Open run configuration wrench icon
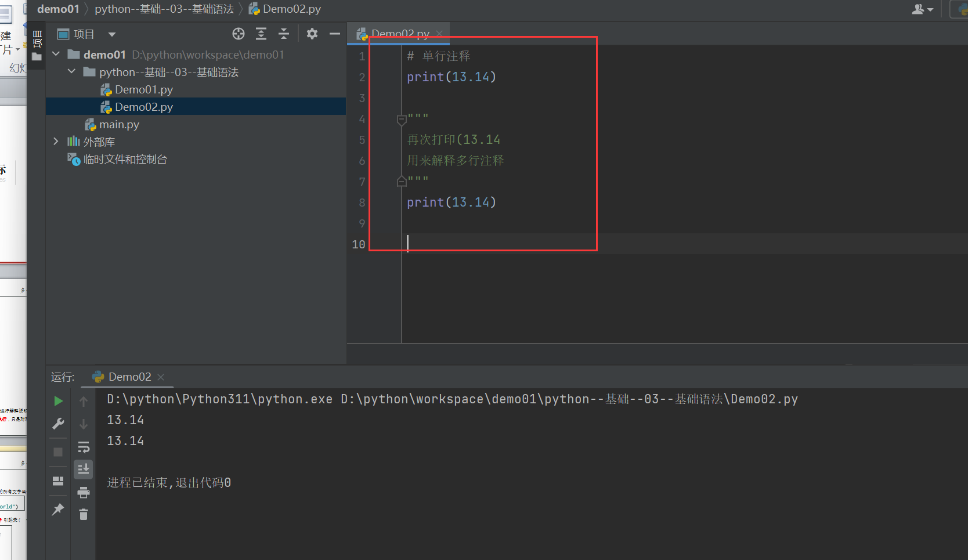 (58, 424)
